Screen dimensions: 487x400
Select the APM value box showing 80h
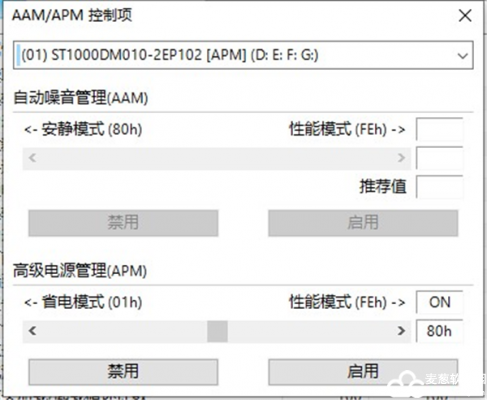439,331
